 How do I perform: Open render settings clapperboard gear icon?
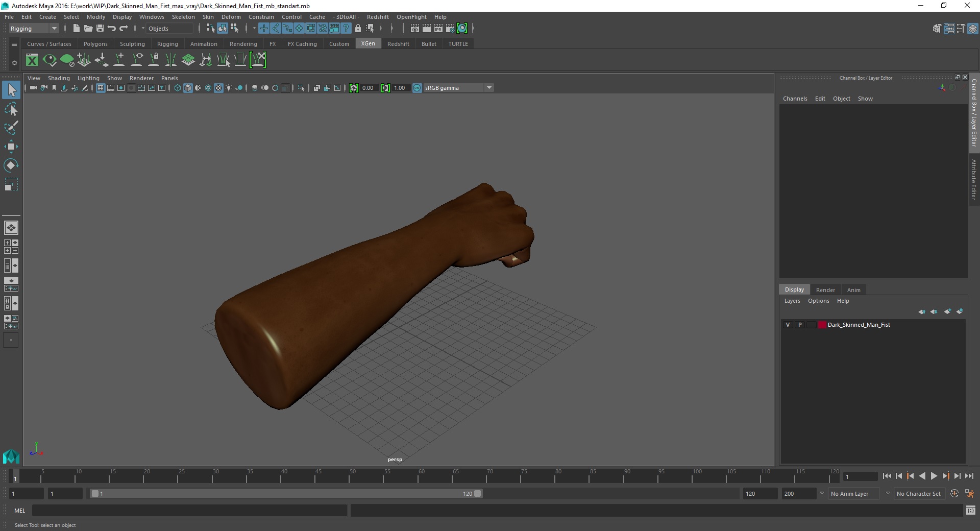tap(450, 29)
